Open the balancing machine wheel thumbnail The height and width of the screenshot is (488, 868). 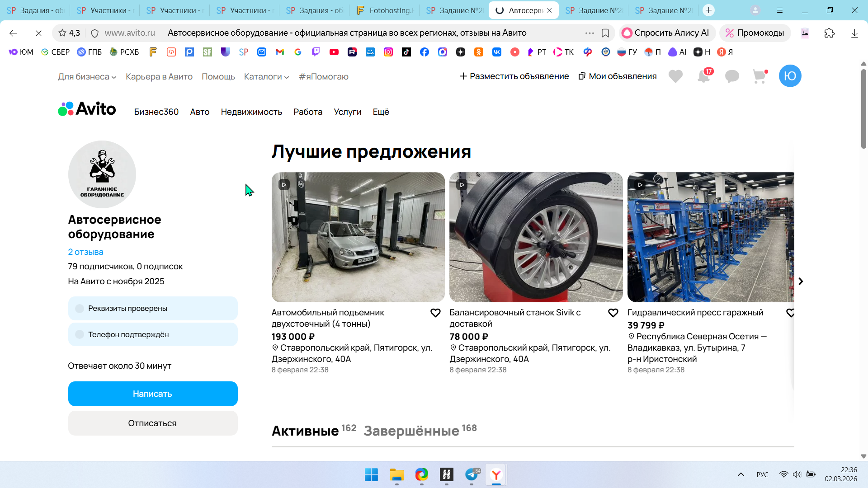(536, 237)
